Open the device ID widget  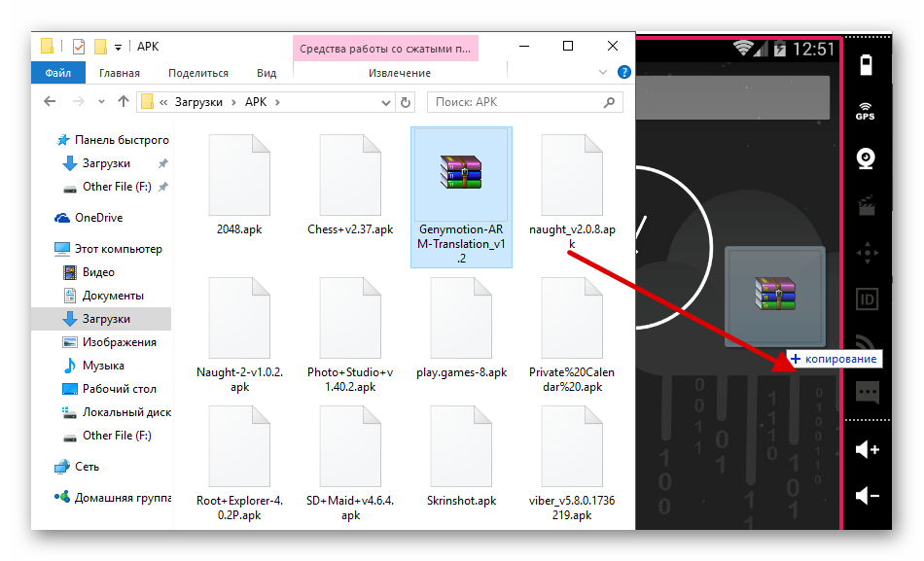865,298
